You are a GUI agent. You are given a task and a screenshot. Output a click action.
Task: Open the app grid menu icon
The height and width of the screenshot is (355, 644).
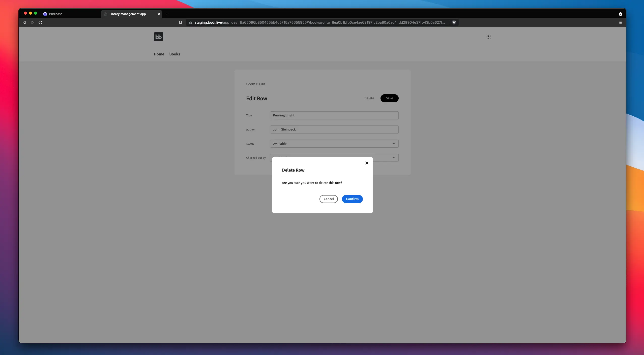point(489,36)
